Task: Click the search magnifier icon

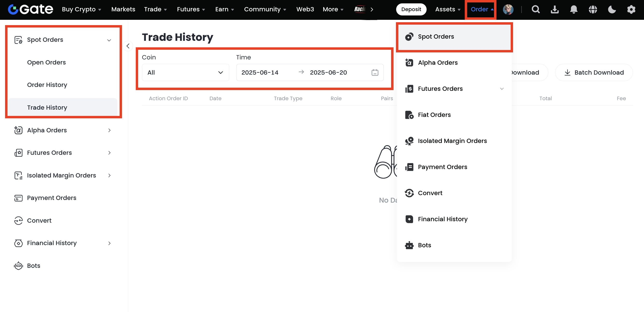Action: (x=536, y=9)
